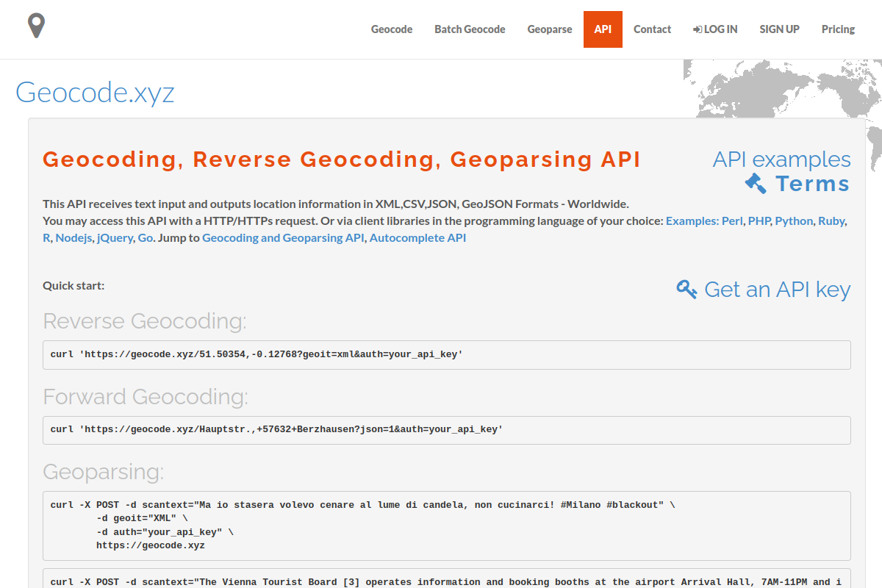Click the Quick start label
Image resolution: width=882 pixels, height=588 pixels.
[x=73, y=285]
